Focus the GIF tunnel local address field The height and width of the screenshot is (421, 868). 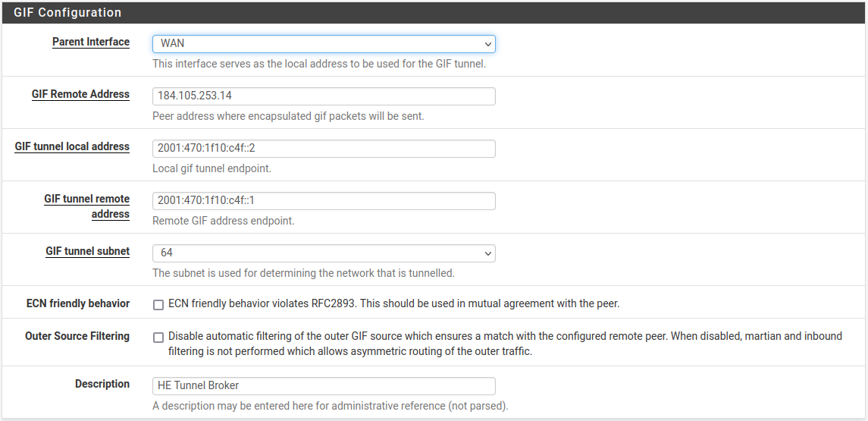[x=324, y=149]
